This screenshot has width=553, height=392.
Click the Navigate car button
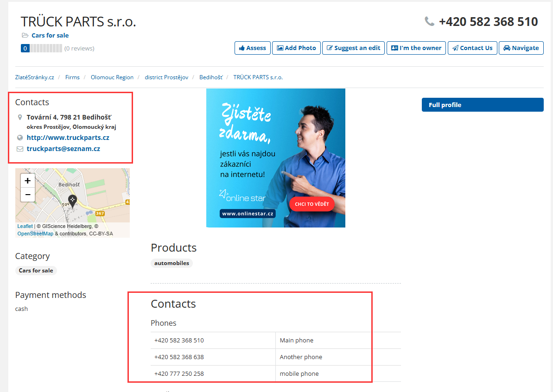[521, 48]
